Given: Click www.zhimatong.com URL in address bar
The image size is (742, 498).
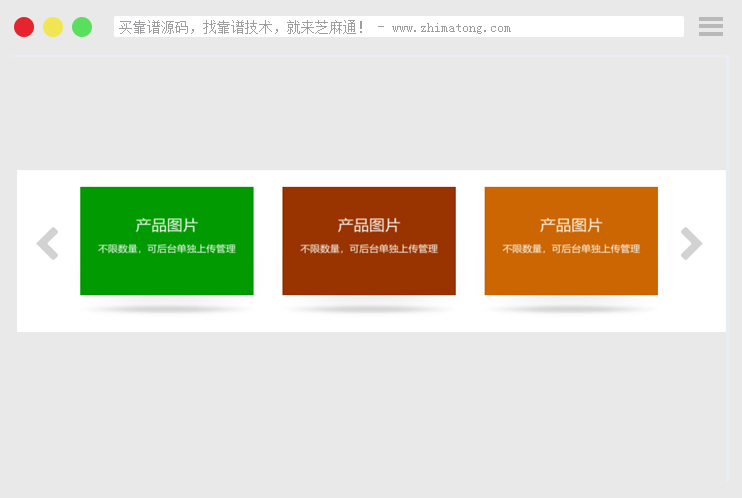Looking at the screenshot, I should (451, 28).
